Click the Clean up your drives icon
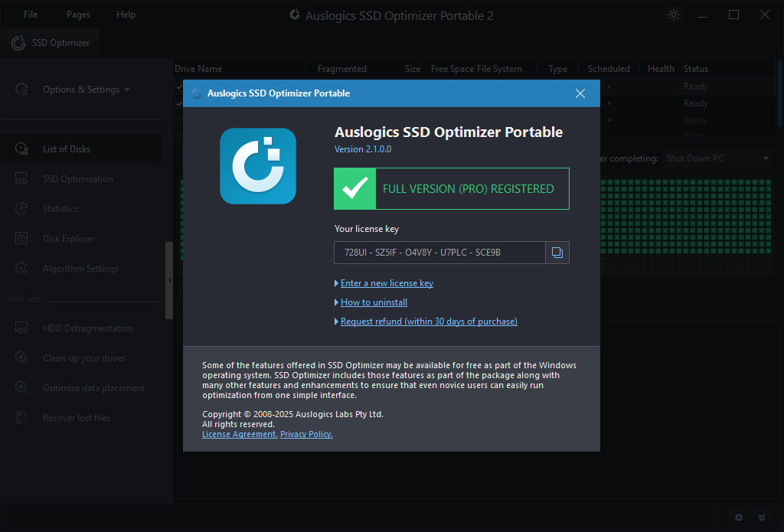 21,357
